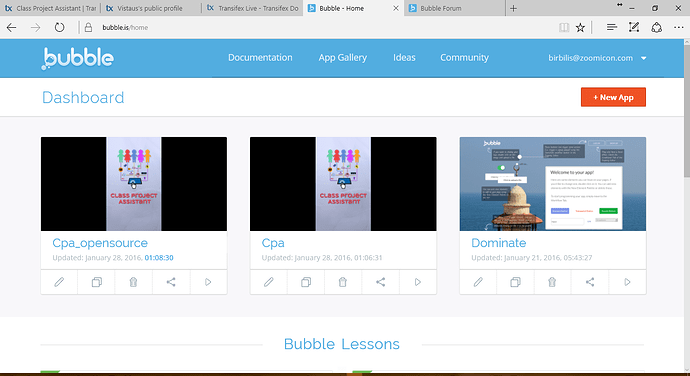690x376 pixels.
Task: Delete Cpa_opensource using its trash icon
Action: click(x=133, y=282)
